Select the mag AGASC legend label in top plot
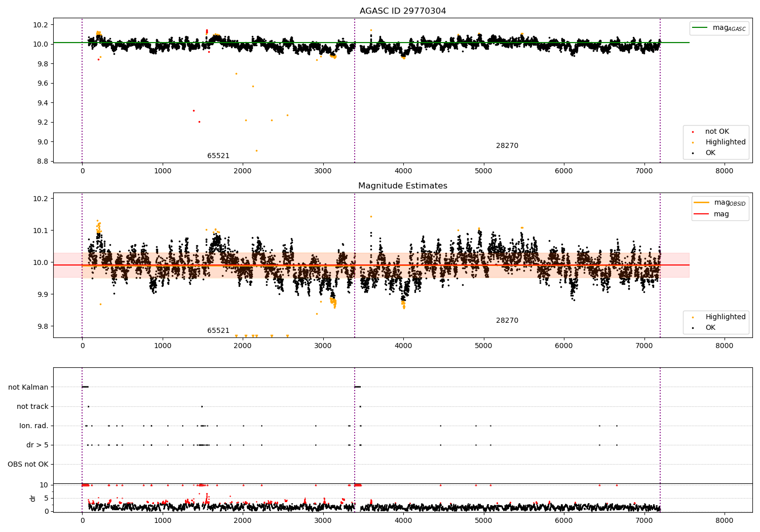 pyautogui.click(x=729, y=28)
